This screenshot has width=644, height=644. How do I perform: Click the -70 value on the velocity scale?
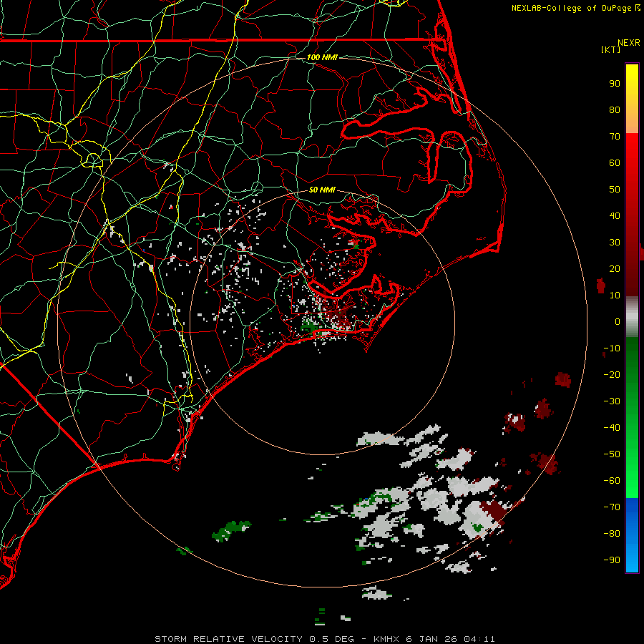coord(612,507)
